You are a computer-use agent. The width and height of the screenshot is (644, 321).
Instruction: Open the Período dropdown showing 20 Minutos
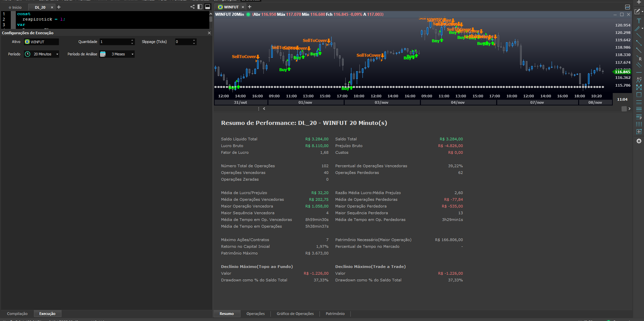[41, 54]
